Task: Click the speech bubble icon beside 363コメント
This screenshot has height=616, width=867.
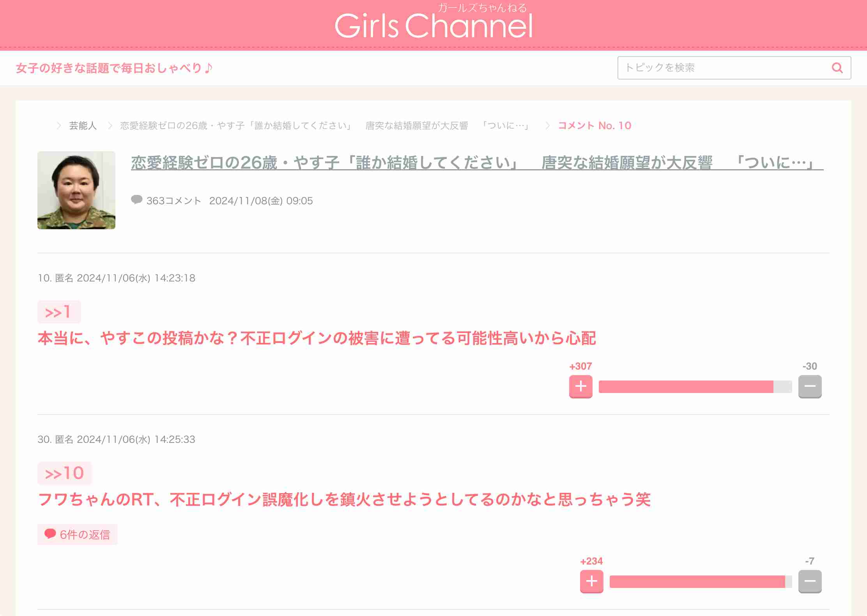Action: tap(137, 200)
